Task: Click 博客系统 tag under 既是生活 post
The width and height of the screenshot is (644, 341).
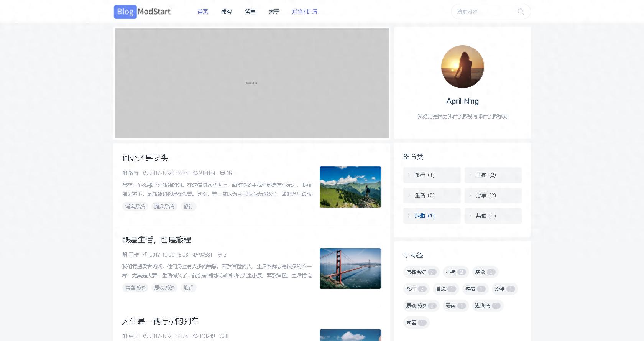Action: click(x=135, y=288)
